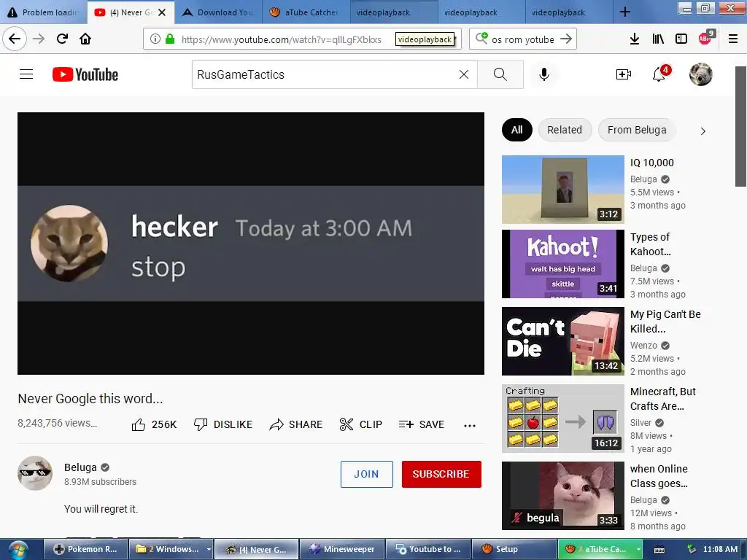Click the Silver channel name
The image size is (747, 560).
coord(640,423)
